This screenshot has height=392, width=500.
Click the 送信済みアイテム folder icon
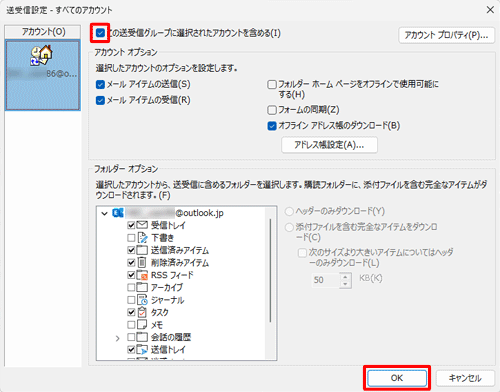point(142,250)
